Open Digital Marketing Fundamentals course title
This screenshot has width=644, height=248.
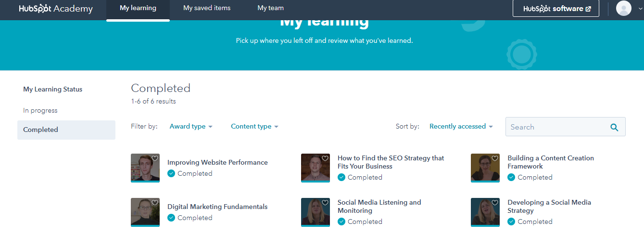217,207
